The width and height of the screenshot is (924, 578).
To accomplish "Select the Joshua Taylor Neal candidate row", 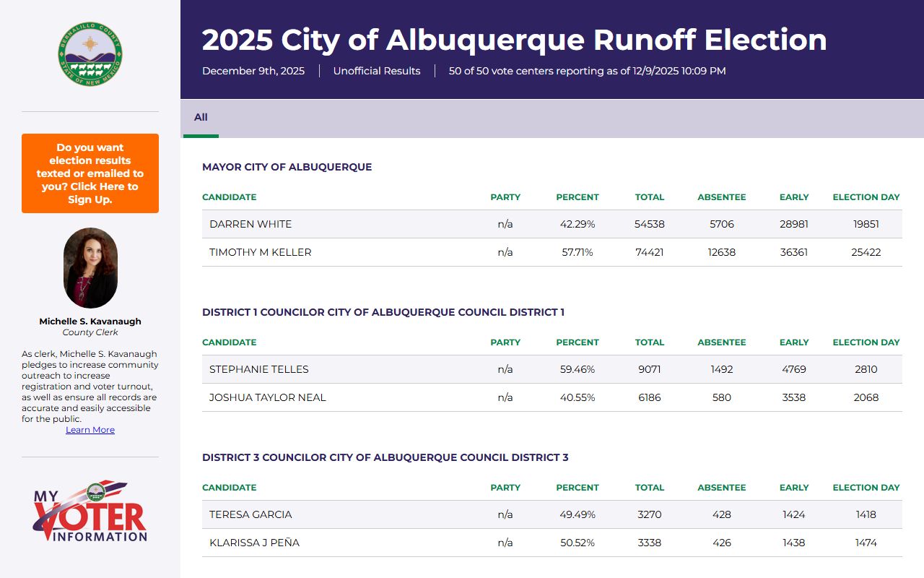I will click(x=552, y=397).
